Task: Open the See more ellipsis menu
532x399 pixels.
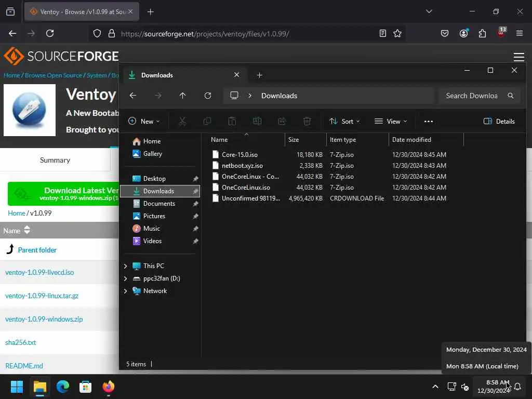Action: [429, 121]
